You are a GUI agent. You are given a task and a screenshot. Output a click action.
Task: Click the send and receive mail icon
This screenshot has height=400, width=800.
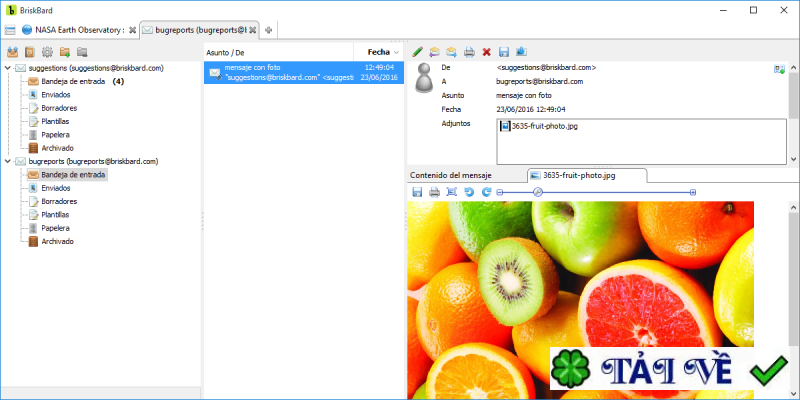pyautogui.click(x=13, y=52)
